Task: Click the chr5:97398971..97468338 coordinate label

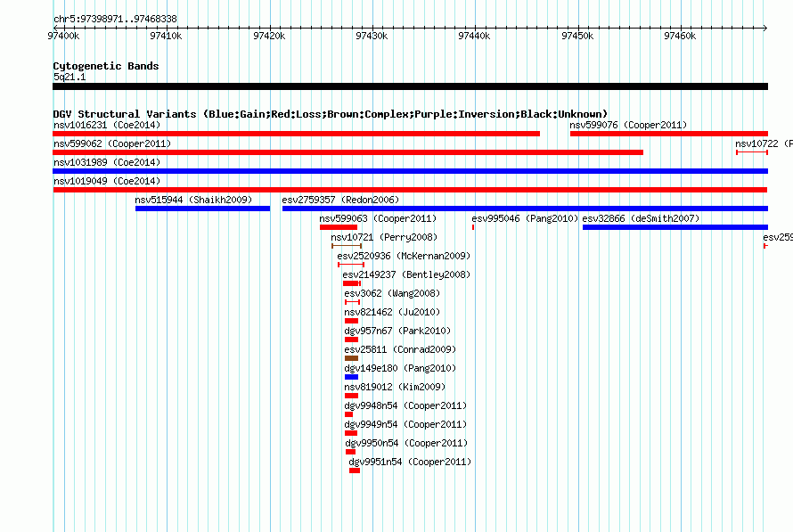Action: tap(115, 19)
